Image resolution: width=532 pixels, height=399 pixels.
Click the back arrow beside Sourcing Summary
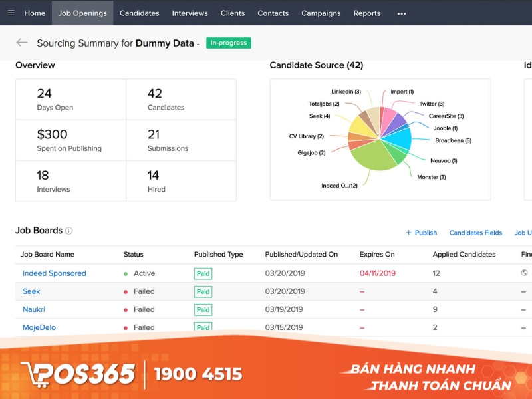[x=21, y=43]
